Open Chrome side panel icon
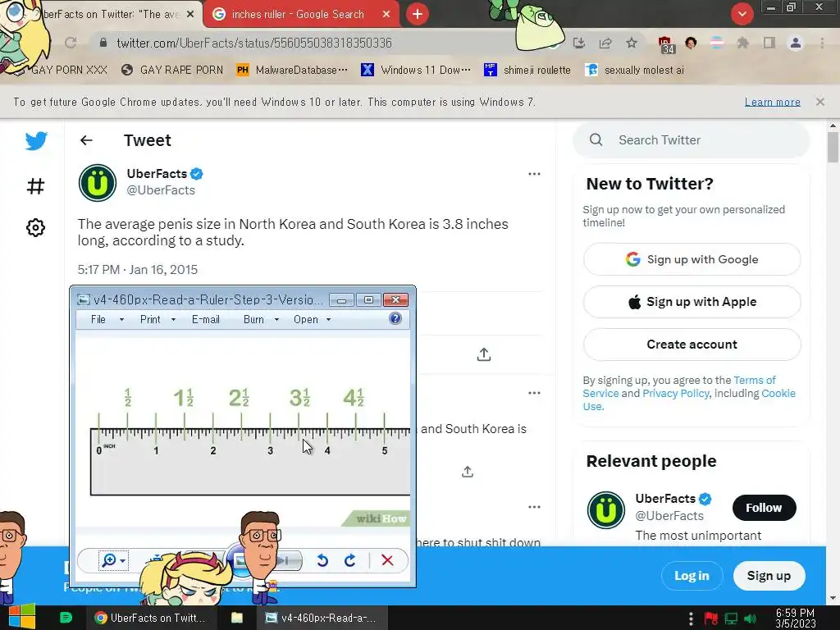This screenshot has height=630, width=840. click(769, 43)
